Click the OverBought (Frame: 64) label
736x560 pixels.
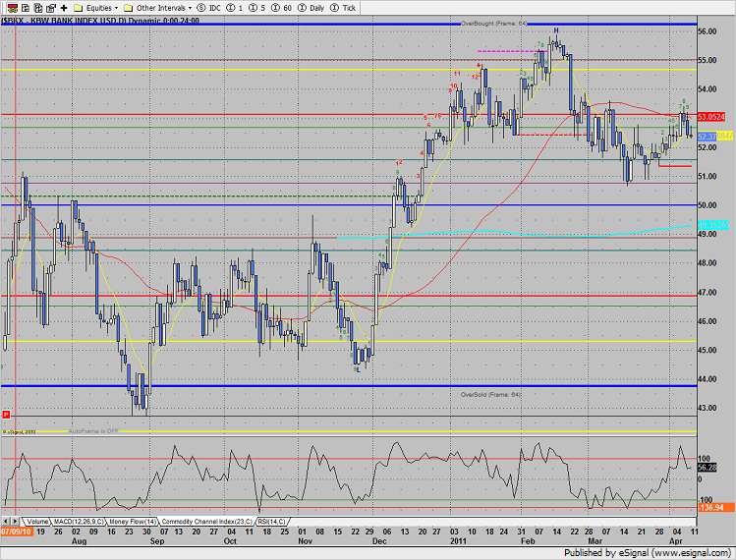point(493,24)
